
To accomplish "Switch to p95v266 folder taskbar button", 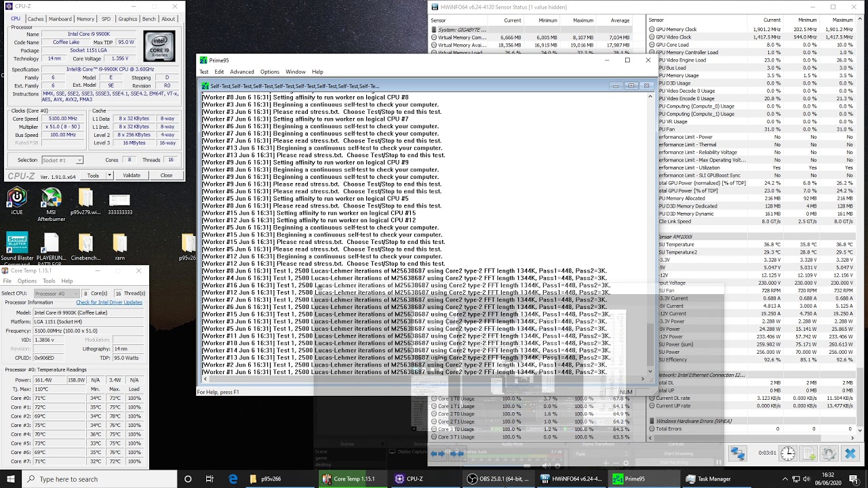I will (281, 479).
